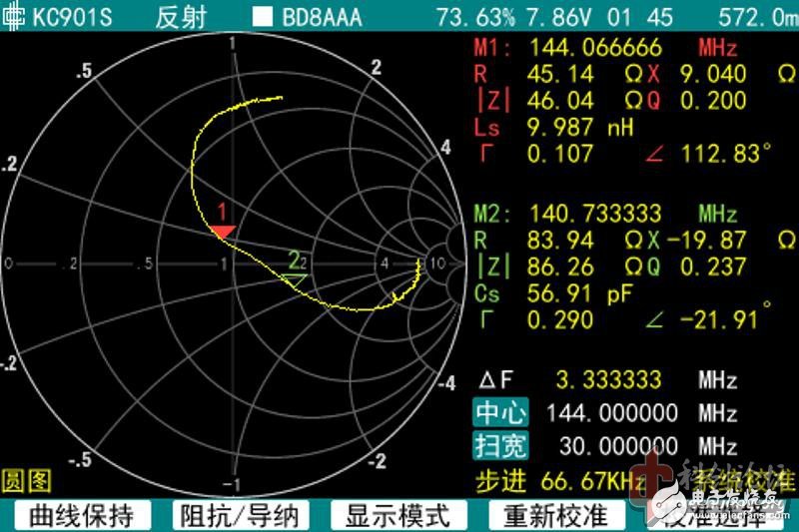
Task: Select the 中心 frequency label
Action: tap(499, 413)
